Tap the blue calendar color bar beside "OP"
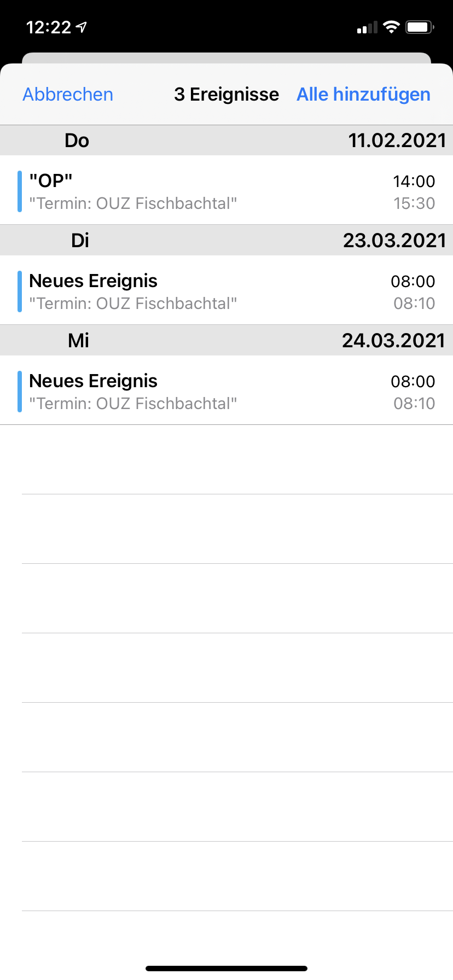The width and height of the screenshot is (453, 980). [x=20, y=191]
